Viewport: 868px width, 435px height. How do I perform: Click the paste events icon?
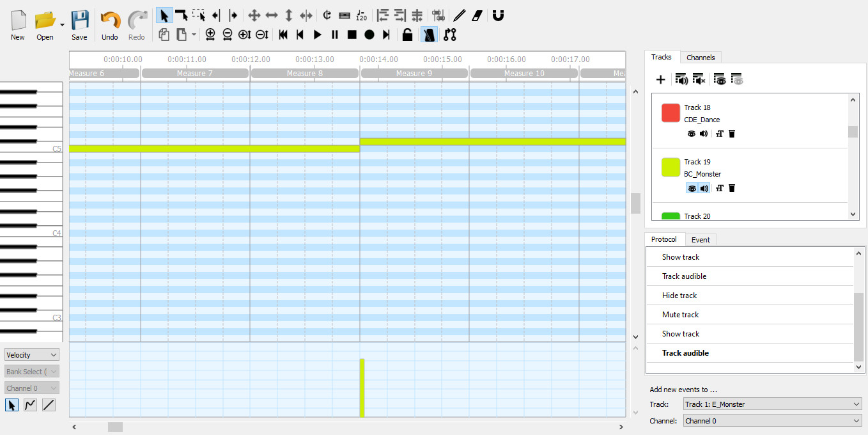(x=182, y=35)
